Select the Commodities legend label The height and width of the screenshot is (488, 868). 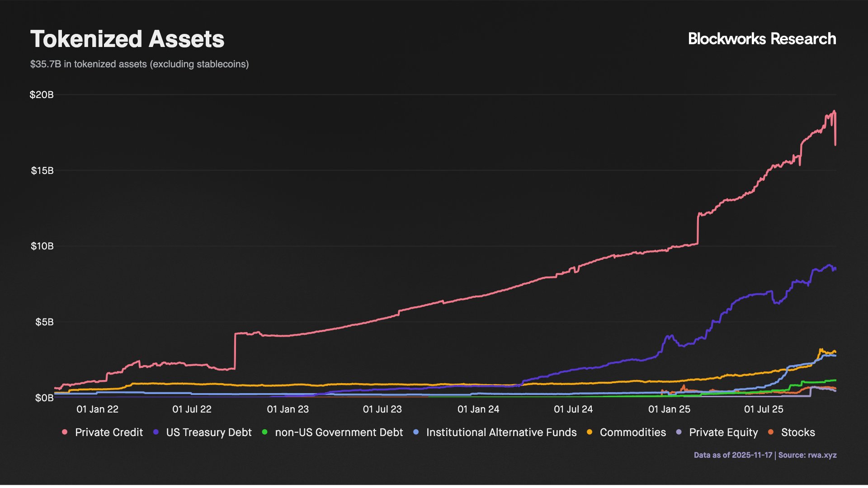click(632, 432)
